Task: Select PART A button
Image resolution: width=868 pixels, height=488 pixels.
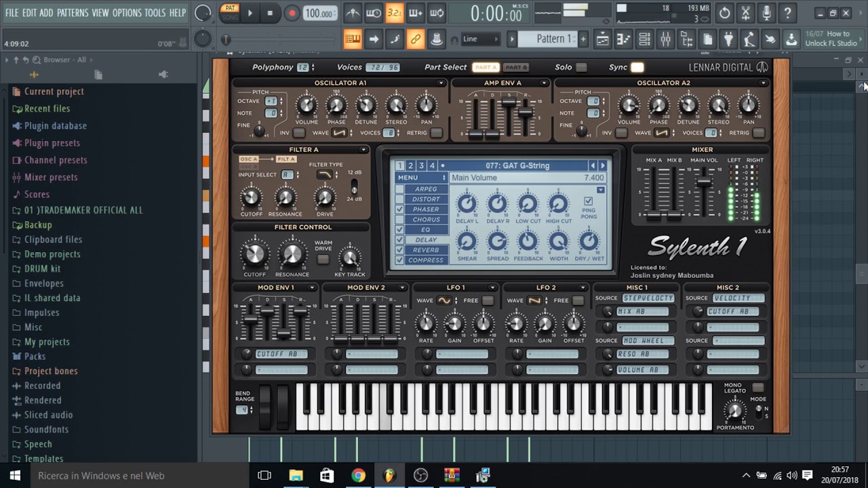Action: [x=486, y=67]
